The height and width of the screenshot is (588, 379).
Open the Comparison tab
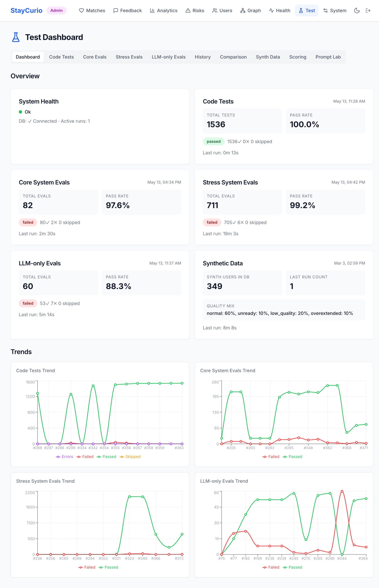(x=233, y=57)
